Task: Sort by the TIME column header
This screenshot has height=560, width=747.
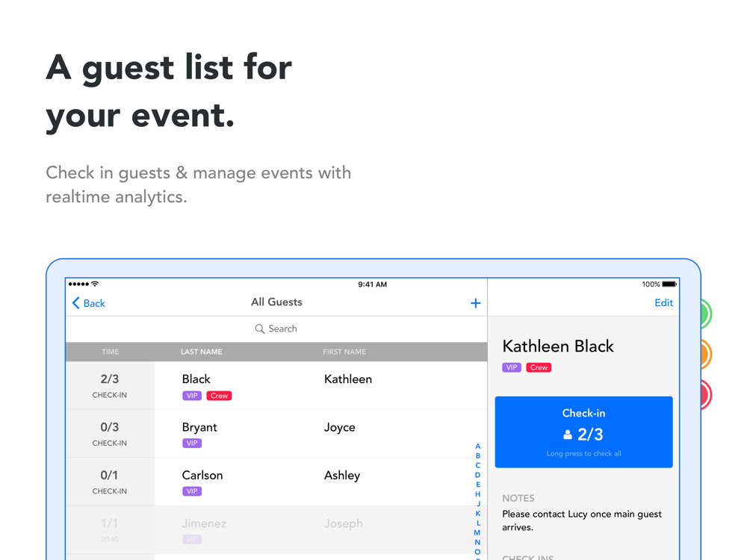Action: pos(110,352)
